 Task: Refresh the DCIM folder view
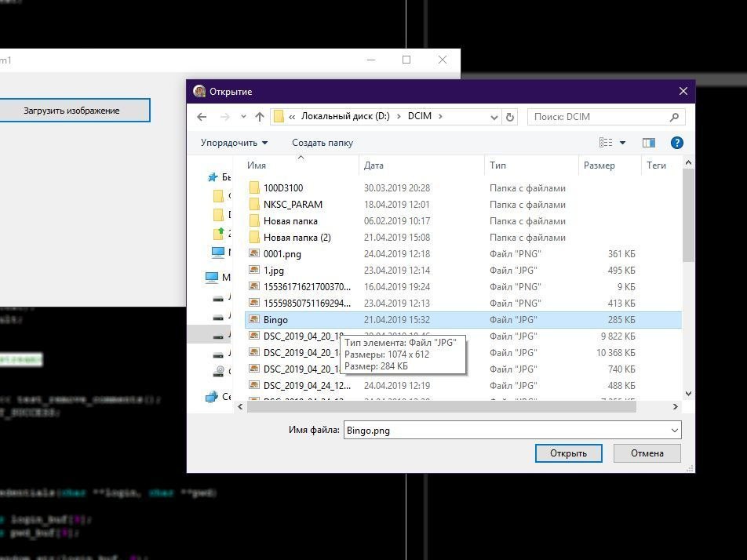click(510, 117)
